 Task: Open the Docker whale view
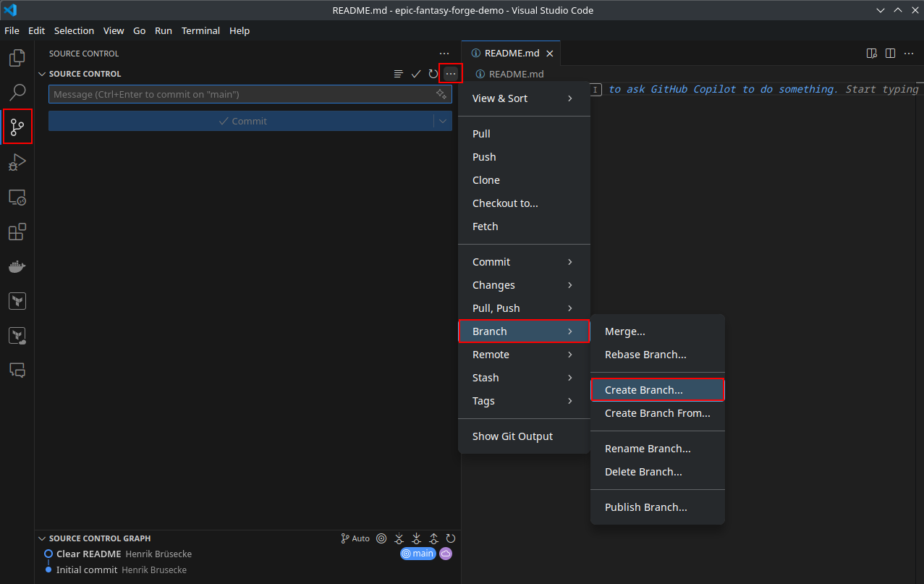17,266
